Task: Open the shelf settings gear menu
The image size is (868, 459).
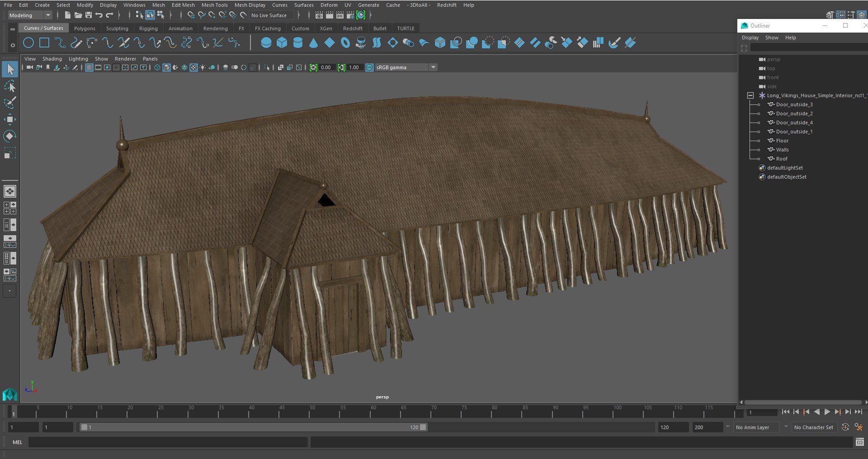Action: (13, 45)
